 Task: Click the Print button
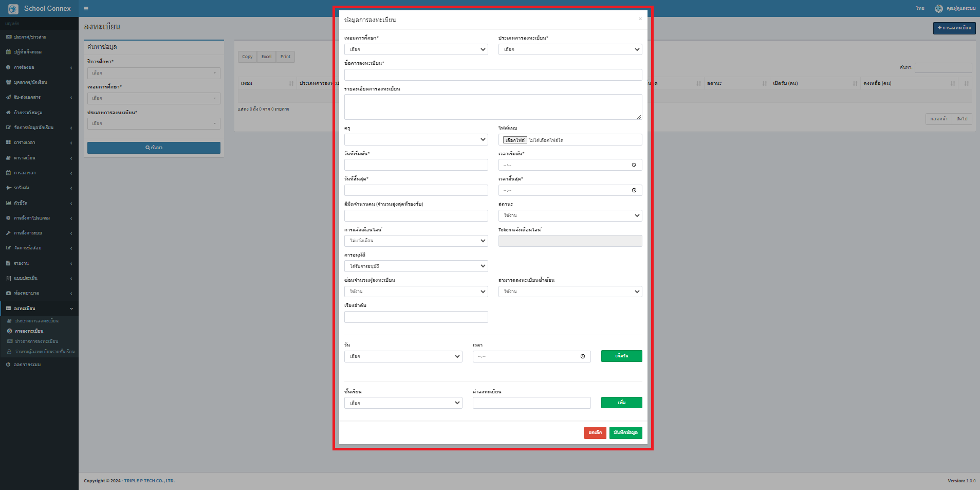pyautogui.click(x=285, y=57)
